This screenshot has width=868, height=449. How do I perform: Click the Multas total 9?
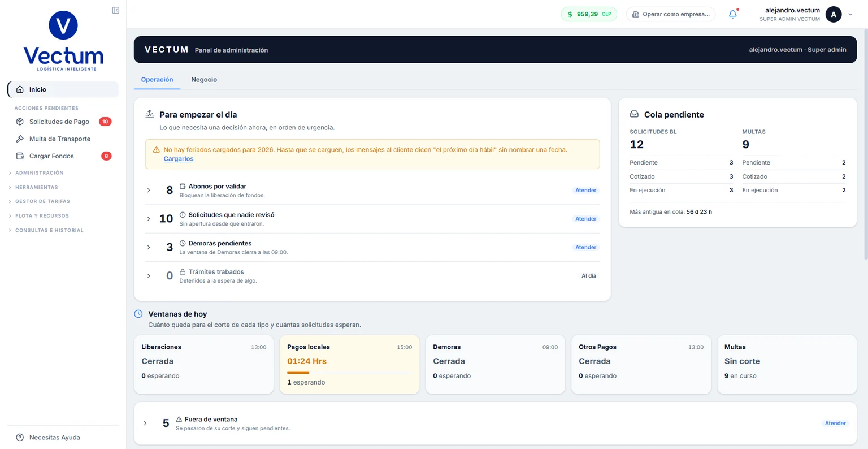tap(746, 145)
